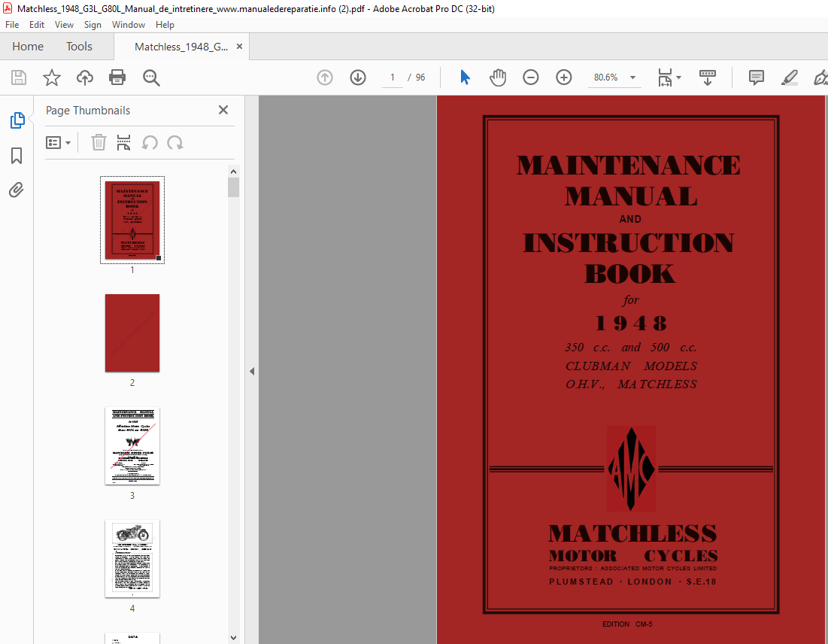The height and width of the screenshot is (644, 828).
Task: Close the Page Thumbnails panel
Action: click(x=223, y=110)
